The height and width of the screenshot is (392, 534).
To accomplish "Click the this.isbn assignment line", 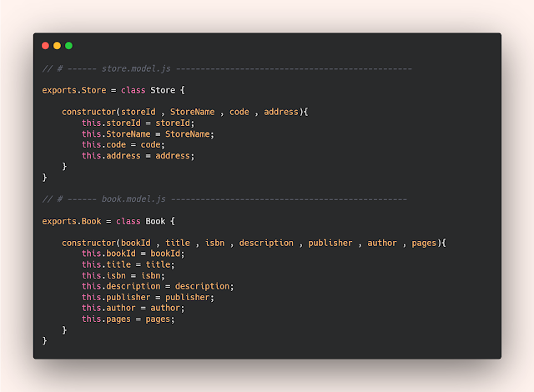I will point(123,275).
